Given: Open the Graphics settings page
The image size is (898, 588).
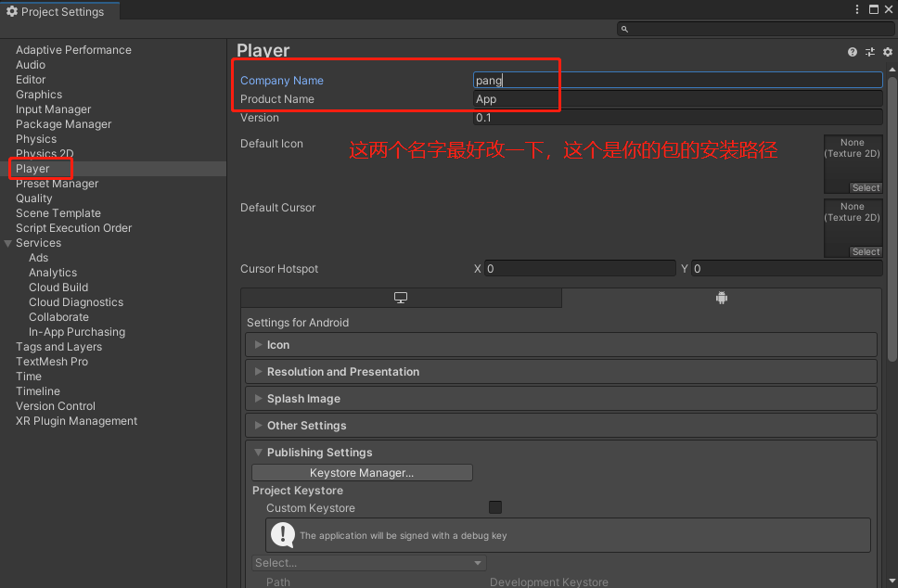Looking at the screenshot, I should coord(40,94).
